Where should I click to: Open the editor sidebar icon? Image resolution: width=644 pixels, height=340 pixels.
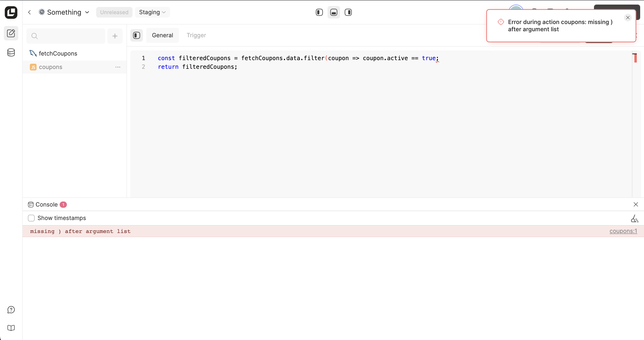coord(11,33)
